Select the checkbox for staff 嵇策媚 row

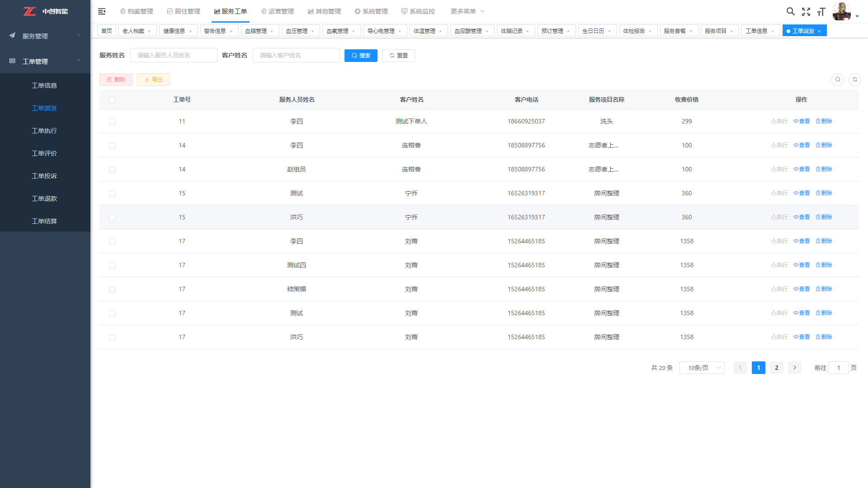click(x=112, y=289)
